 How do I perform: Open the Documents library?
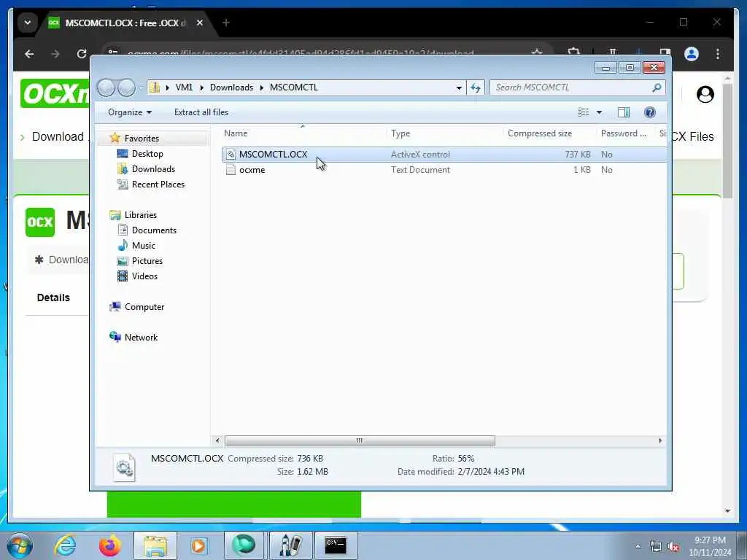pos(154,230)
